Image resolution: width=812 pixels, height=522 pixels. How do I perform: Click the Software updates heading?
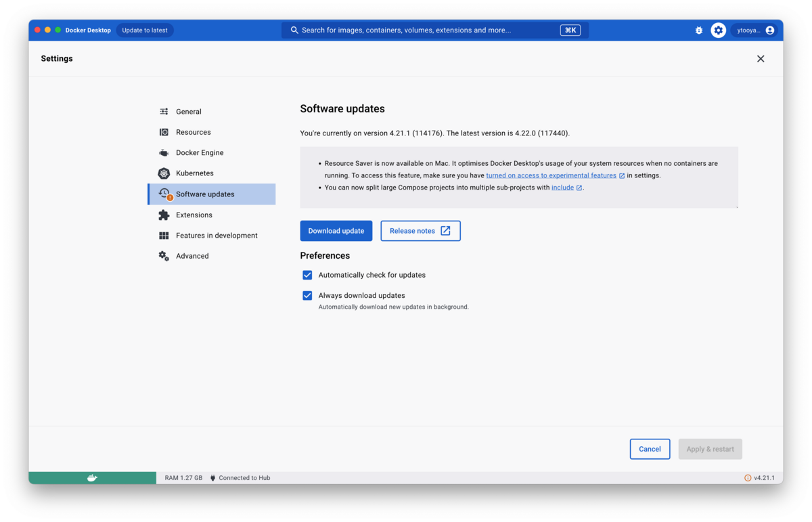pos(342,109)
